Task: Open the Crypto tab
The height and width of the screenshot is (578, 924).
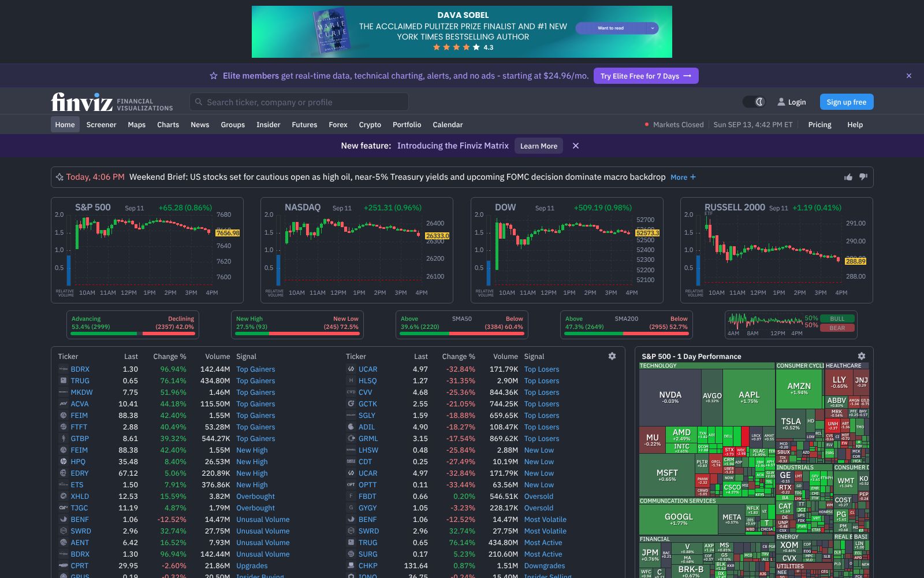Action: click(370, 124)
